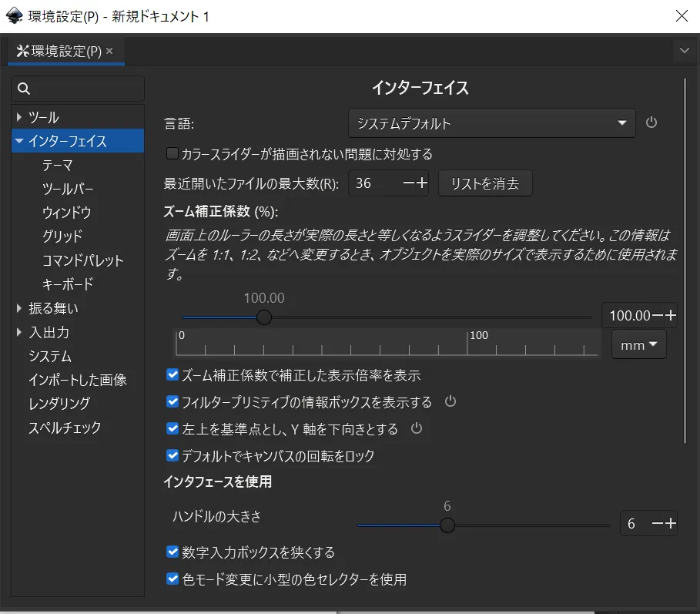This screenshot has height=614, width=700.
Task: Click the search magnifier icon
Action: point(24,89)
